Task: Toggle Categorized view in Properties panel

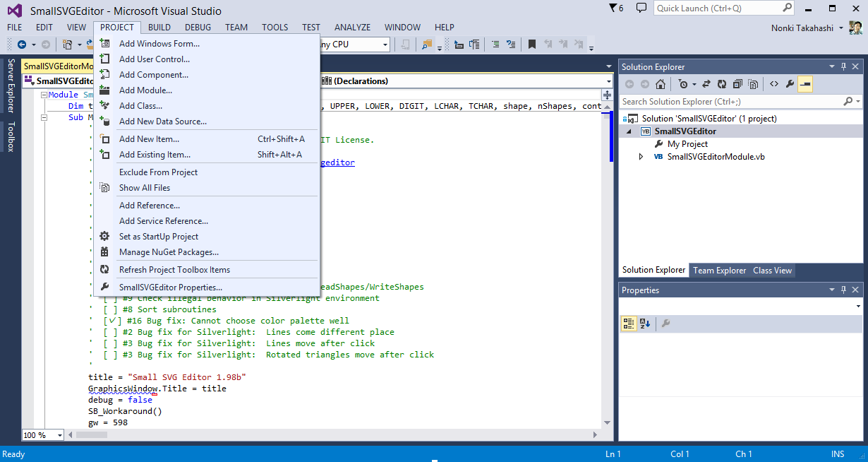Action: tap(628, 324)
